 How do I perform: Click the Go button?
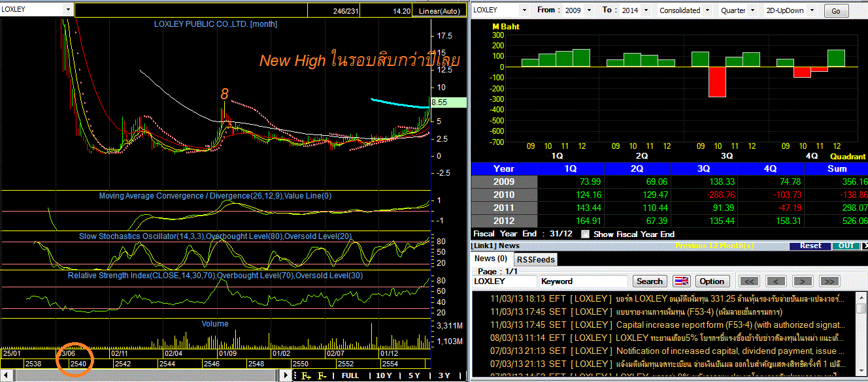coord(836,11)
